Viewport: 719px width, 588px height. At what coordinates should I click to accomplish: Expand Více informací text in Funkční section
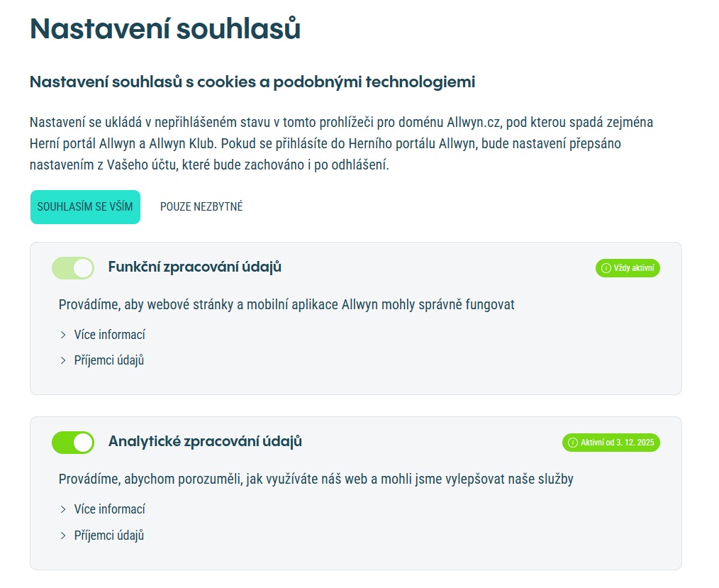click(x=110, y=335)
